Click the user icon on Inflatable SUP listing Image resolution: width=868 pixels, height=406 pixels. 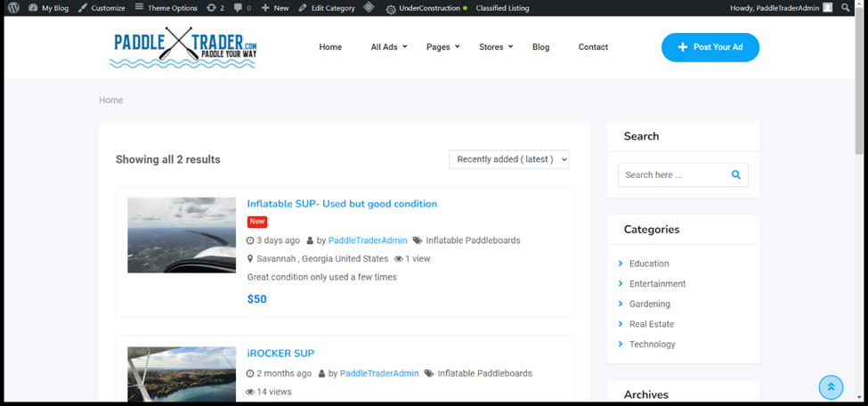[310, 241]
